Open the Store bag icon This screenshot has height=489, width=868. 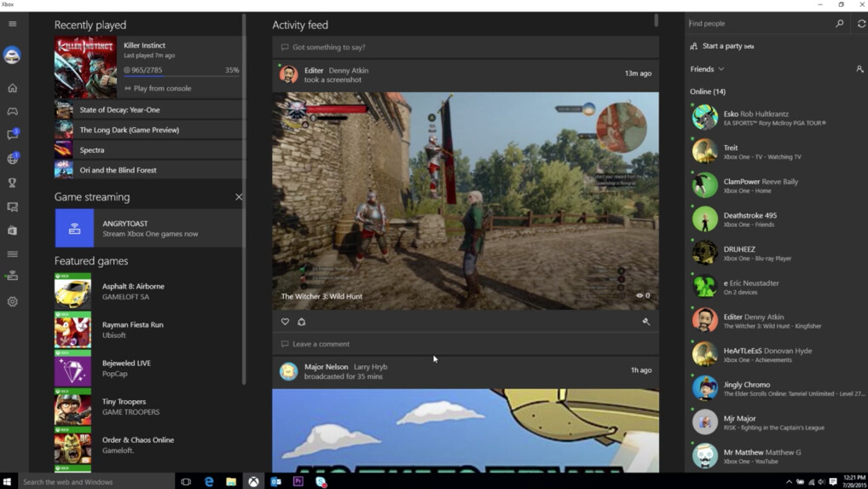[x=12, y=230]
